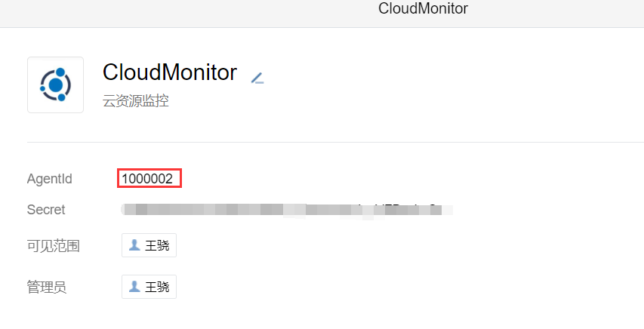Click the 管理员 label

pyautogui.click(x=47, y=287)
